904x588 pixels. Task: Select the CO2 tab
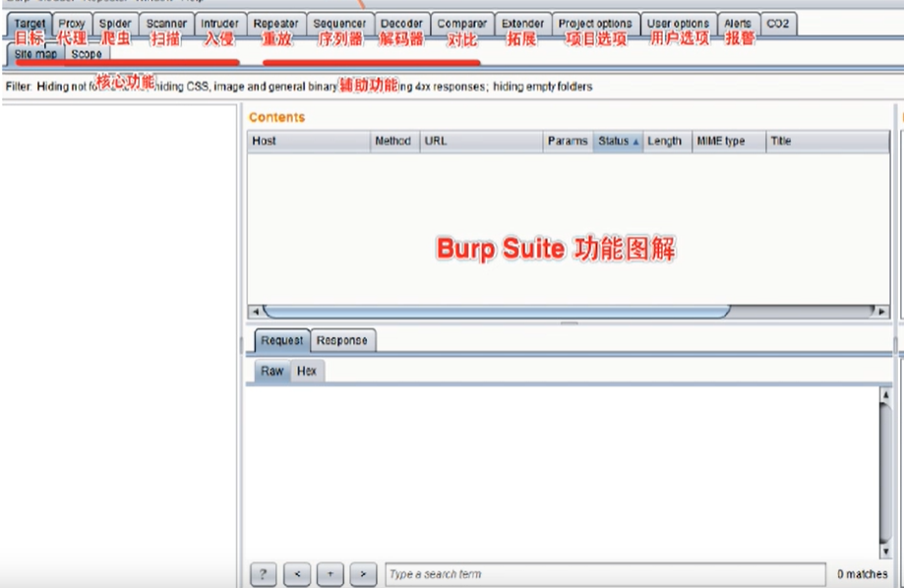click(x=778, y=24)
